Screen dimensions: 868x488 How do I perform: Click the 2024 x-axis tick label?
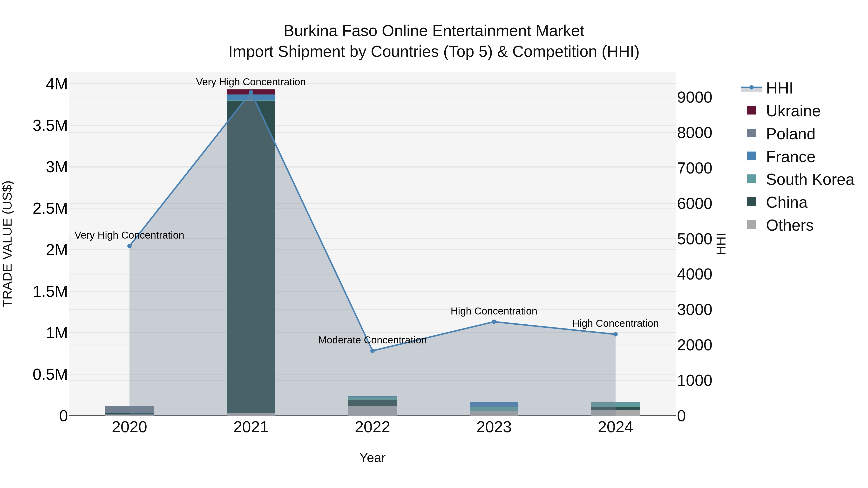[x=615, y=427]
